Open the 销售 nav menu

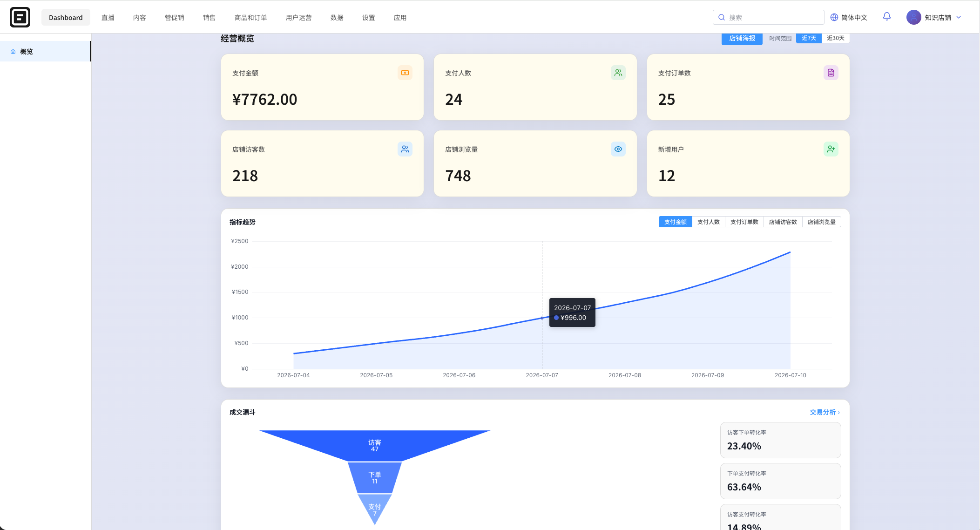point(210,17)
